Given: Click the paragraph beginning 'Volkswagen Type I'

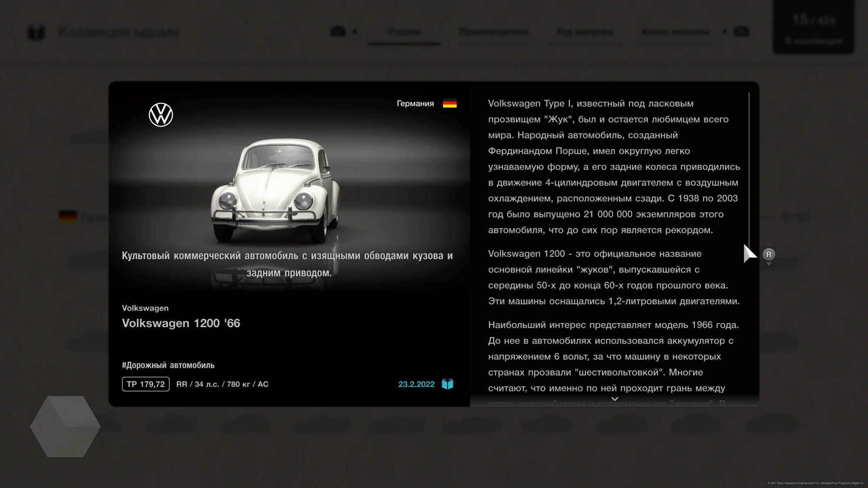Looking at the screenshot, I should [x=614, y=167].
